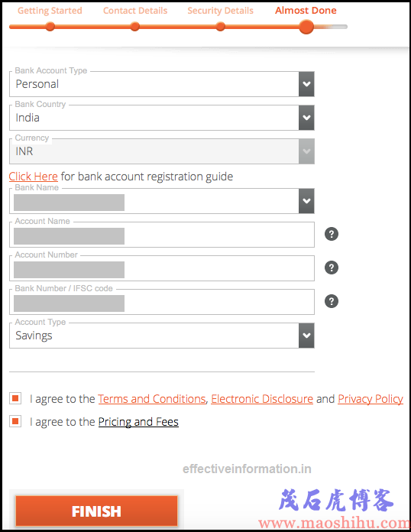Image resolution: width=411 pixels, height=532 pixels.
Task: Focus the Account Number input field
Action: (x=162, y=268)
